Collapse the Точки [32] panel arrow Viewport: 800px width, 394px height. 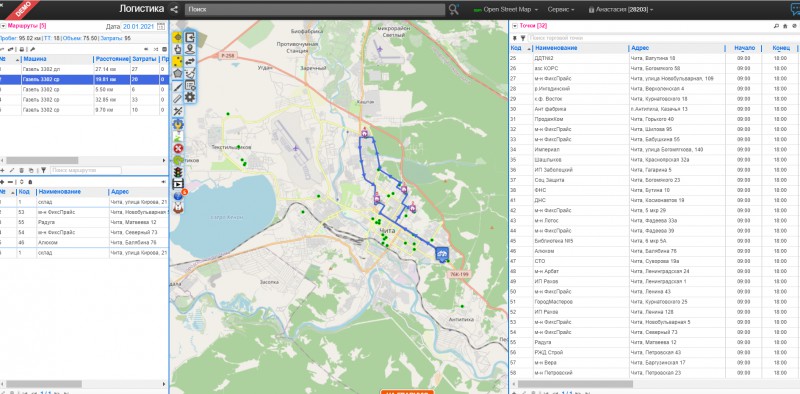click(514, 26)
